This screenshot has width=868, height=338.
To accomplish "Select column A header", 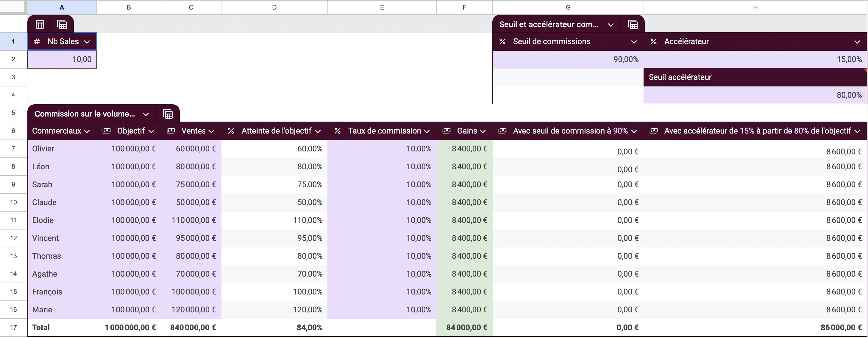I will pyautogui.click(x=62, y=7).
